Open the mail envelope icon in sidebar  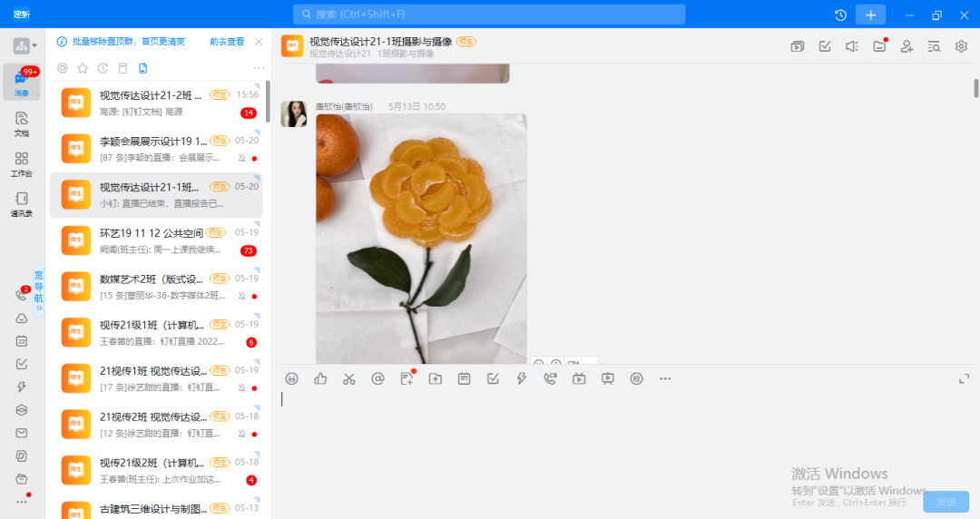click(22, 433)
